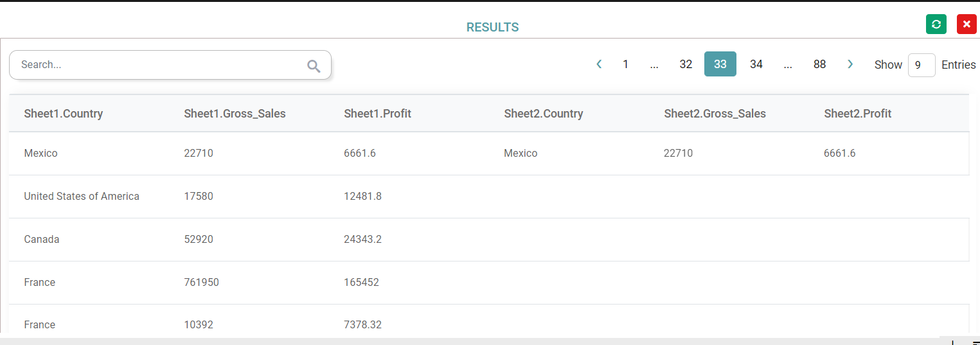
Task: Select the United States of America row
Action: pos(82,197)
